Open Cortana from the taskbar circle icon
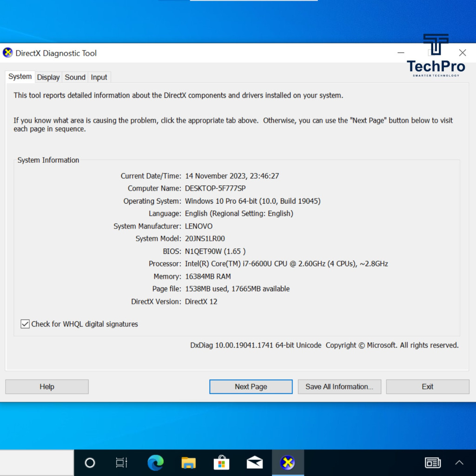This screenshot has width=476, height=476. click(90, 463)
